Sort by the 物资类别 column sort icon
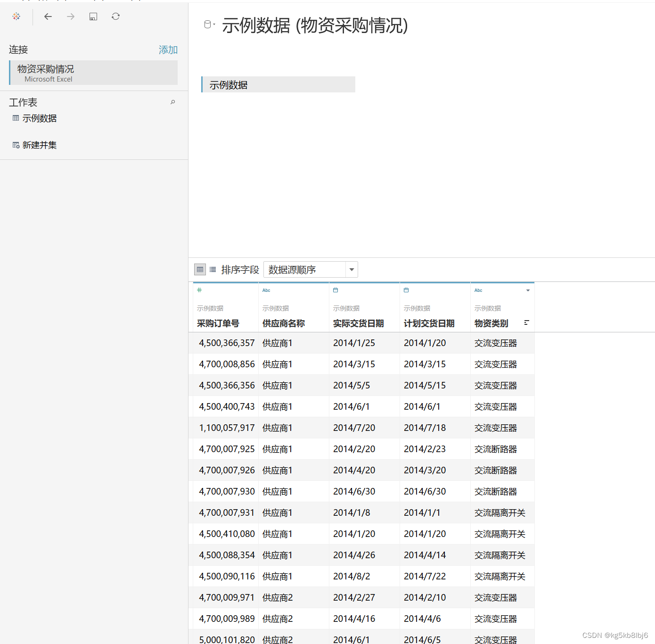The image size is (655, 644). pyautogui.click(x=527, y=322)
